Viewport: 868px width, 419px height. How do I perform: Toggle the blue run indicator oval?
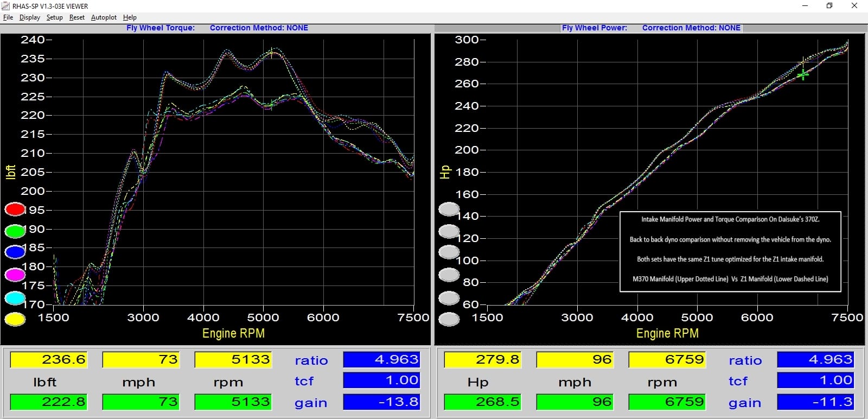pyautogui.click(x=15, y=252)
